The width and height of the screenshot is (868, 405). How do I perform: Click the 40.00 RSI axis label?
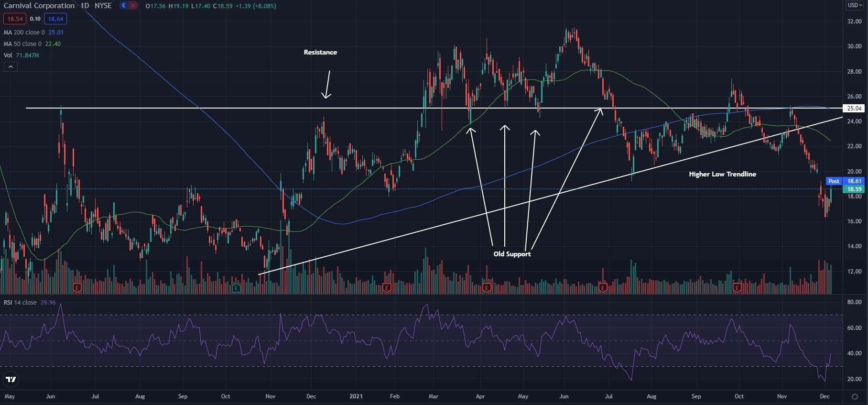[854, 353]
